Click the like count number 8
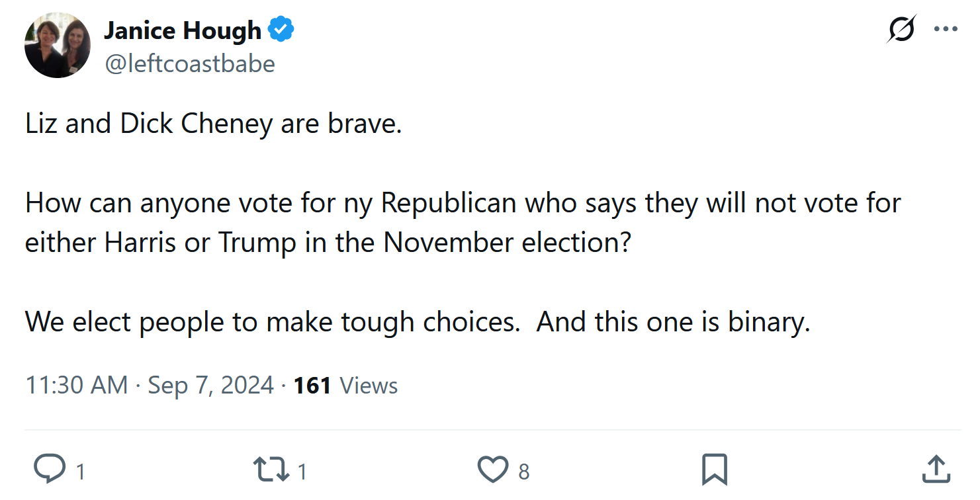The image size is (980, 500). click(523, 472)
